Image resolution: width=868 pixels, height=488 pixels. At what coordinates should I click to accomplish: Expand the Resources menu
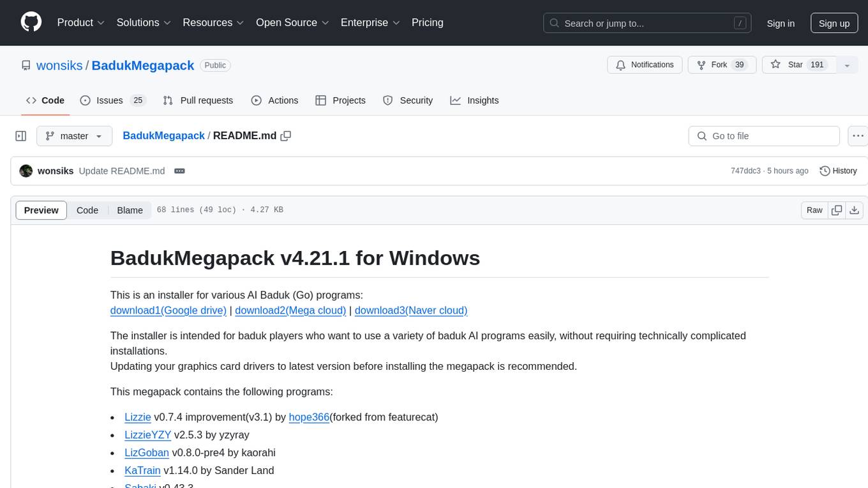coord(213,22)
